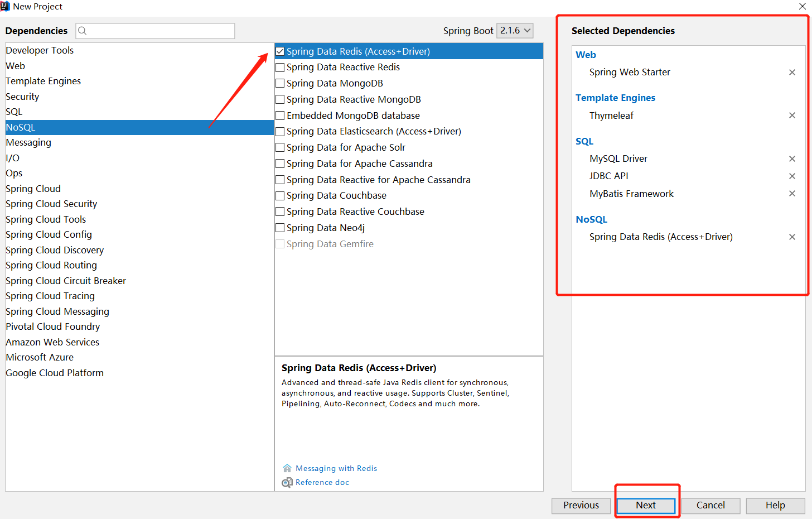The width and height of the screenshot is (812, 519).
Task: Open Google Cloud Platform category
Action: pyautogui.click(x=139, y=373)
